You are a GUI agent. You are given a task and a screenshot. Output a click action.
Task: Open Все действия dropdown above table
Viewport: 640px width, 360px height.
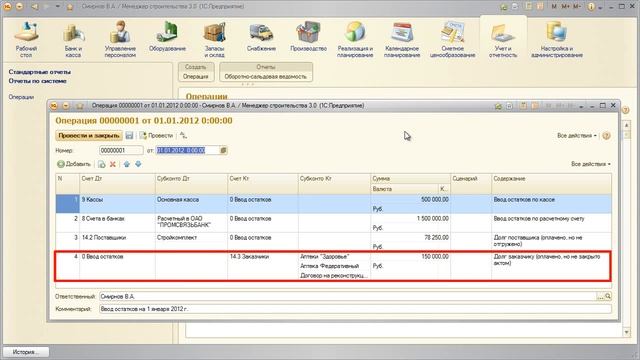pos(591,164)
